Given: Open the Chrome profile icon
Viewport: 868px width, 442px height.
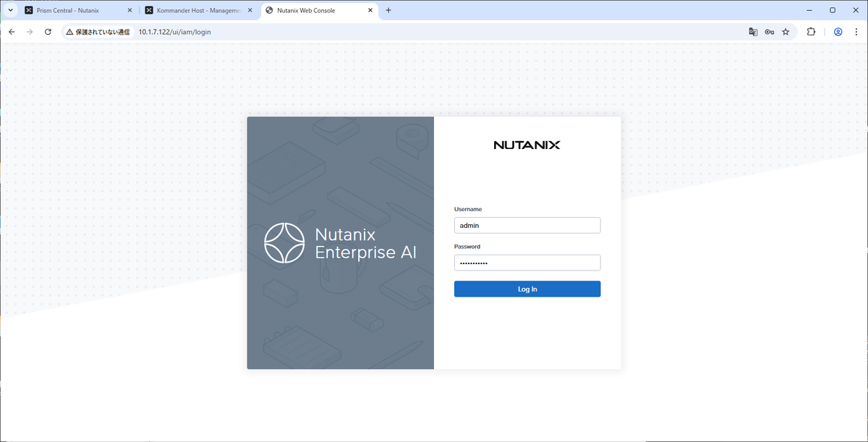Looking at the screenshot, I should (x=838, y=32).
